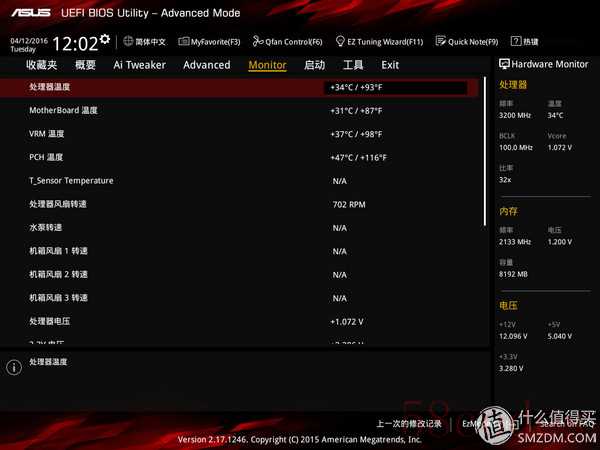Click 04/12/2016 date text
600x450 pixels.
click(x=29, y=41)
